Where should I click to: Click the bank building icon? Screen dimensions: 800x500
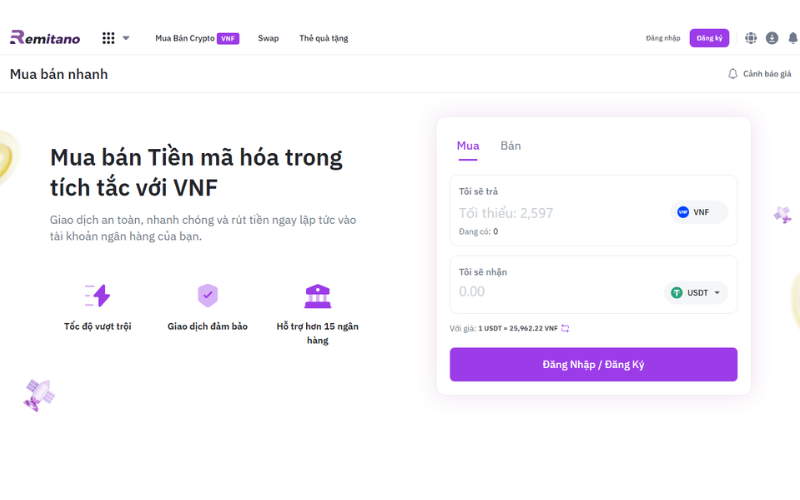point(317,296)
